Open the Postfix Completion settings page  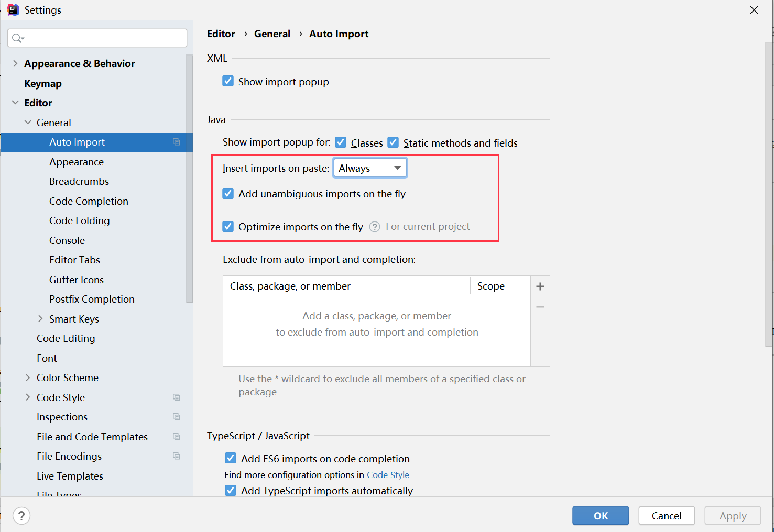point(92,299)
